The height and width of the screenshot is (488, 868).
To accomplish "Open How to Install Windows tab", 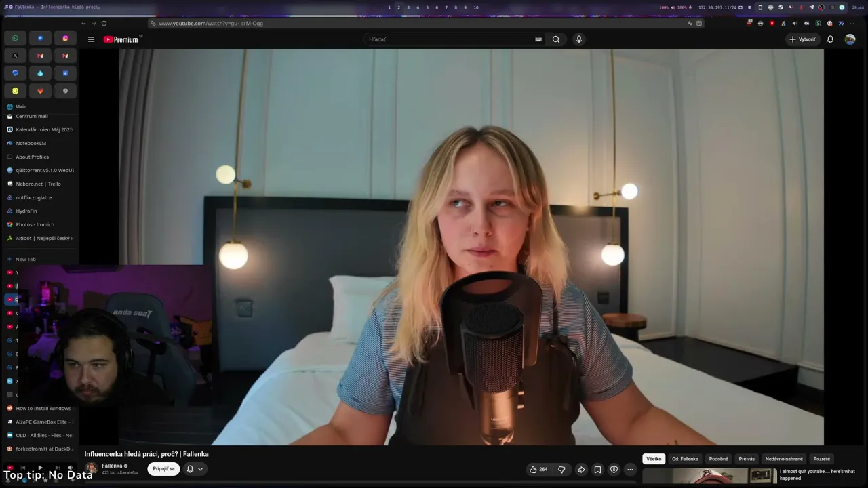I will [39, 408].
